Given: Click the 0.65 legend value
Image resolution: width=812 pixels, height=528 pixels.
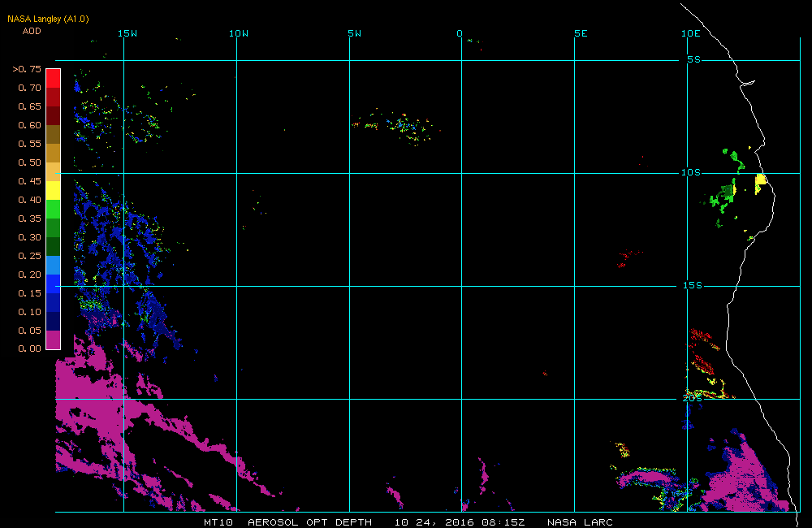Looking at the screenshot, I should pyautogui.click(x=29, y=106).
